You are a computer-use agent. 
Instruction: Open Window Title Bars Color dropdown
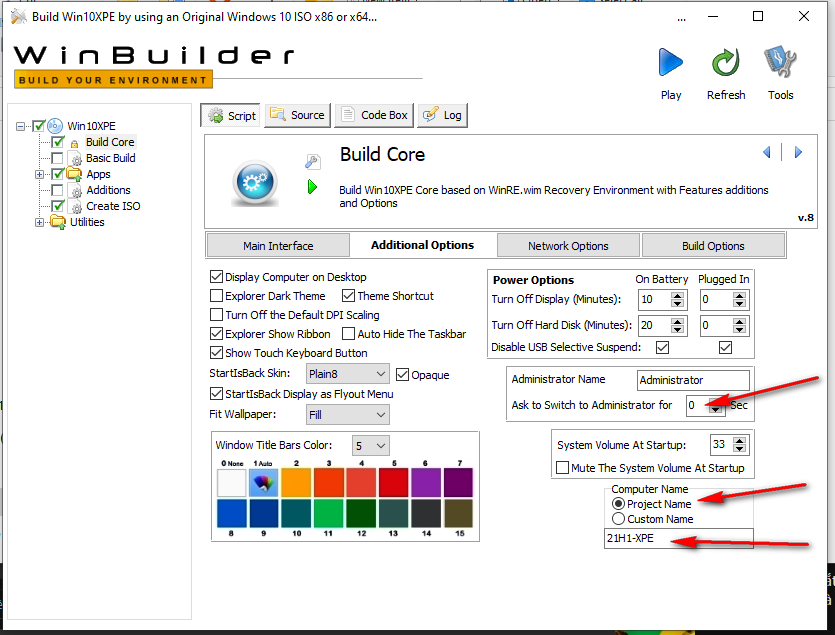371,445
